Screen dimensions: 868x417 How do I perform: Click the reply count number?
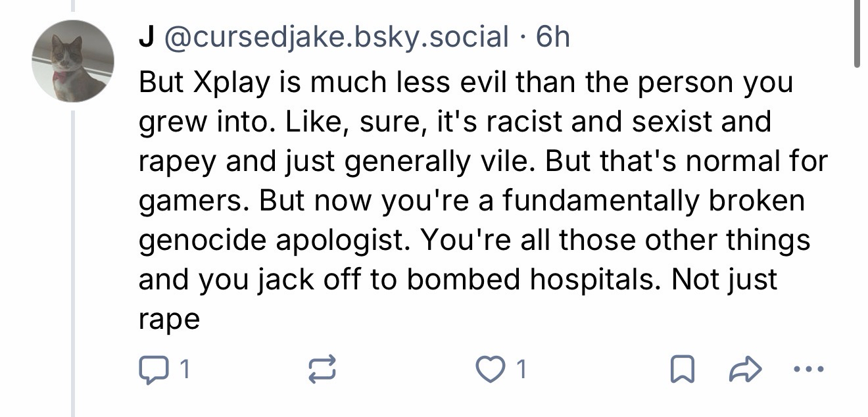point(185,371)
